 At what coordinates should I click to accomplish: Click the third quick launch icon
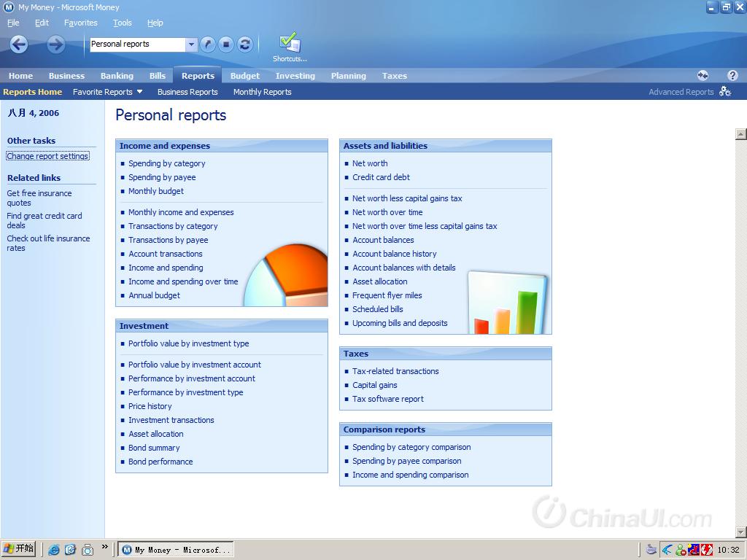(88, 550)
